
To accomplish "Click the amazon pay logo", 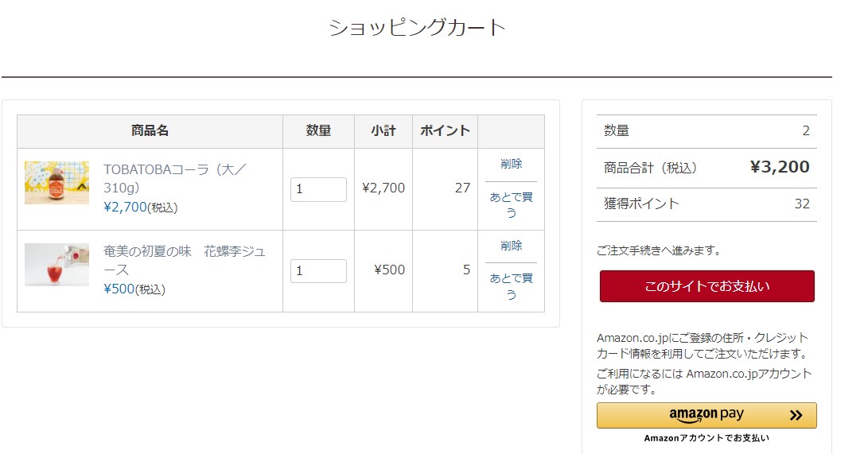I will [x=706, y=415].
